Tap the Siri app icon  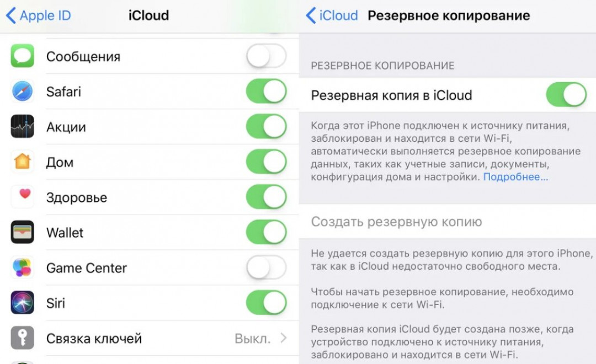pyautogui.click(x=23, y=303)
